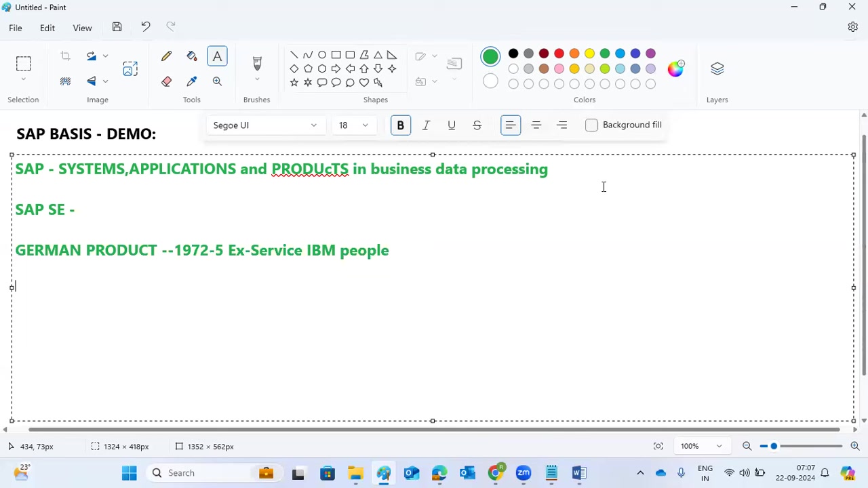Click the Fit to window icon
Screen dimensions: 868x488
pyautogui.click(x=658, y=446)
